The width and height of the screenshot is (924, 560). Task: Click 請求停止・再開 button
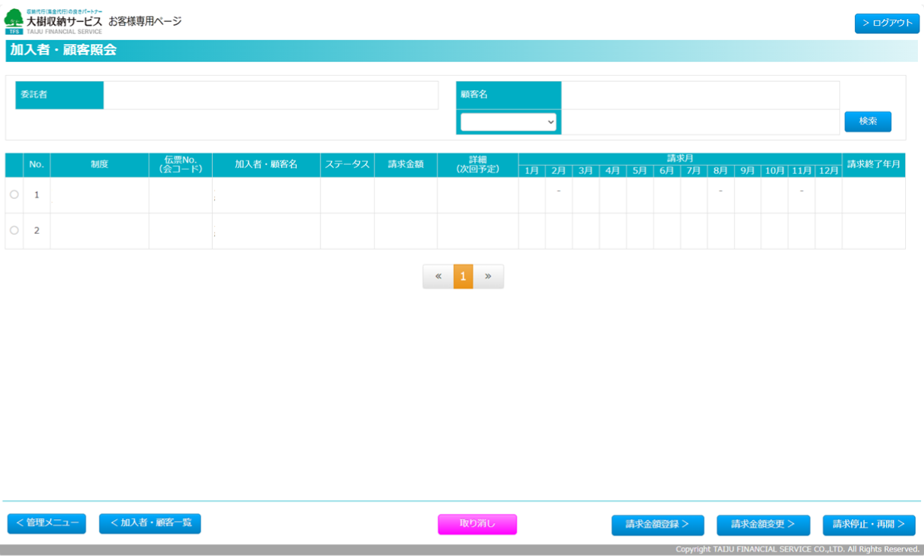click(869, 524)
